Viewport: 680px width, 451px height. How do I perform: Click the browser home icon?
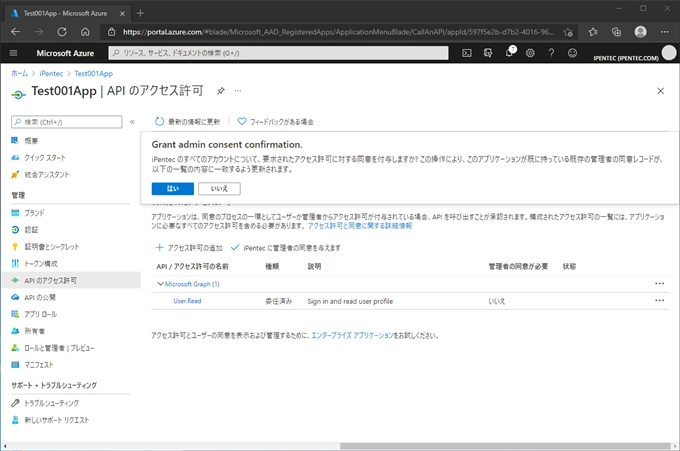[x=85, y=32]
